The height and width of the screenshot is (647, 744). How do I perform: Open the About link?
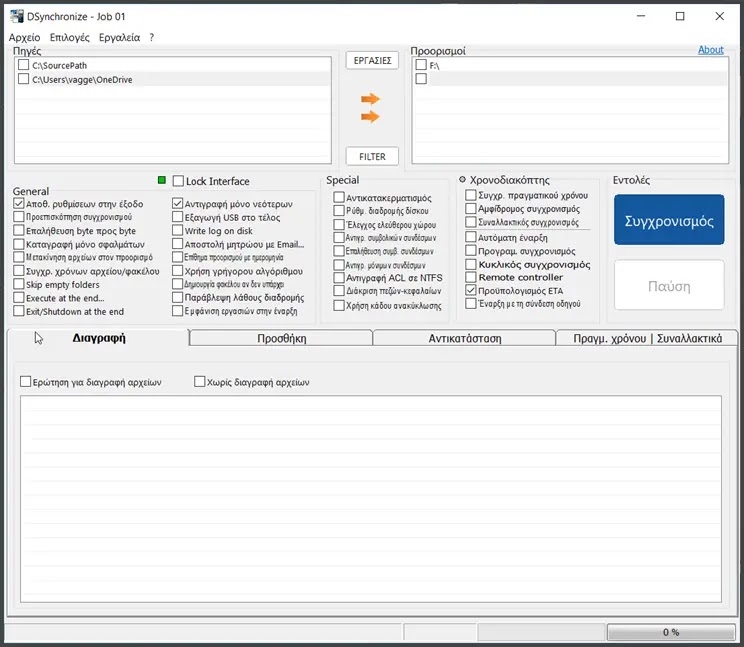point(710,50)
